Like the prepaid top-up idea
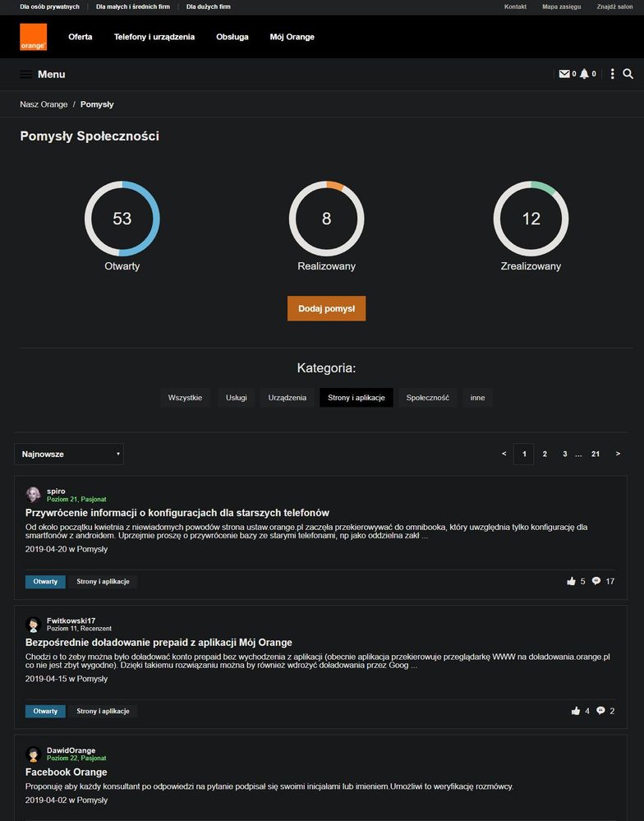Image resolution: width=644 pixels, height=821 pixels. point(576,711)
